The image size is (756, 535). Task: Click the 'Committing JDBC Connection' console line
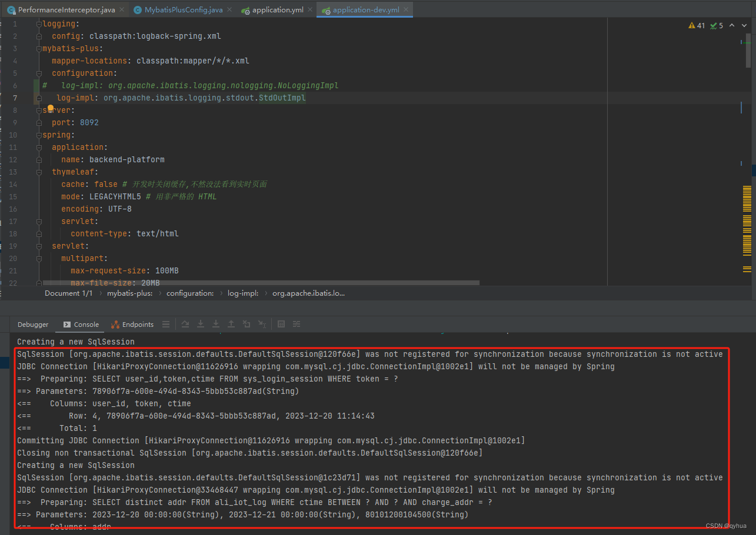click(x=271, y=440)
